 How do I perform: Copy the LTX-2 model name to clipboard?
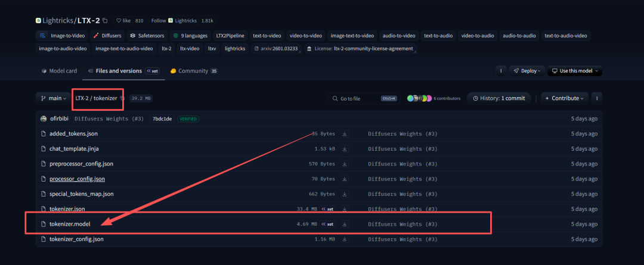pyautogui.click(x=105, y=20)
